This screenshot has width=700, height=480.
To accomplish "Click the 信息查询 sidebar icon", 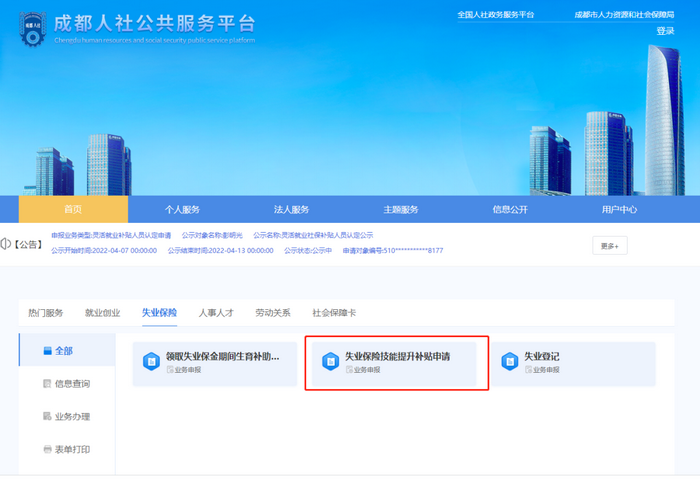I will point(46,383).
